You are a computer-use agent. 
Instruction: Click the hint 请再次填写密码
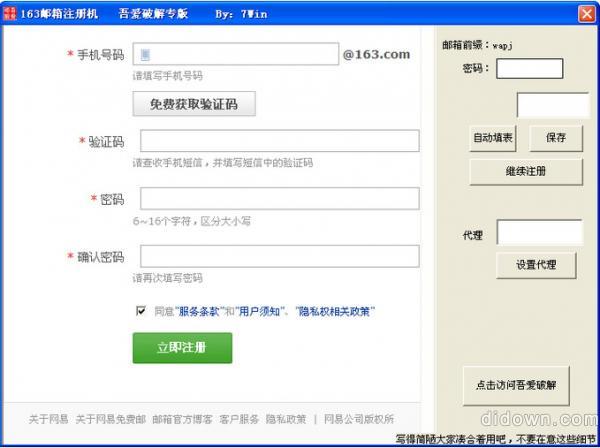tap(168, 278)
